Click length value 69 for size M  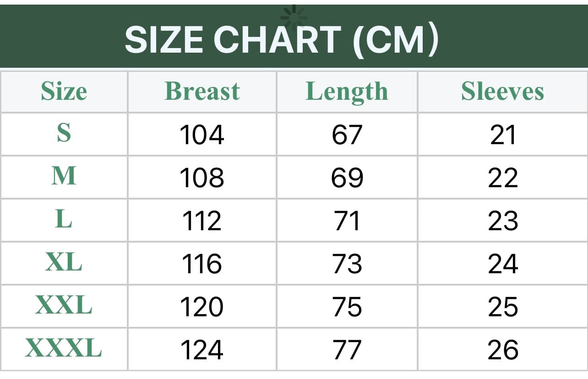coord(347,178)
